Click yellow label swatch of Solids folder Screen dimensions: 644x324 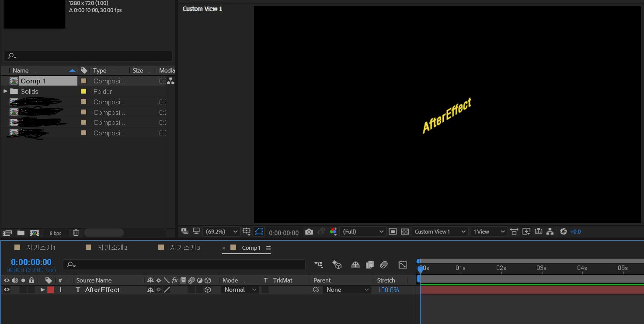84,91
